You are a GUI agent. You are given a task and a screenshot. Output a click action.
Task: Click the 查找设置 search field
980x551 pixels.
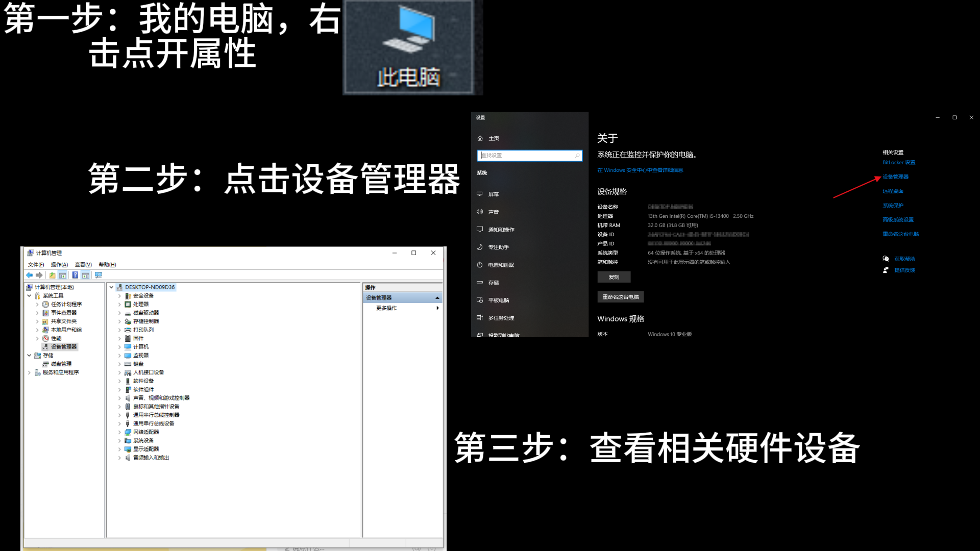(529, 155)
